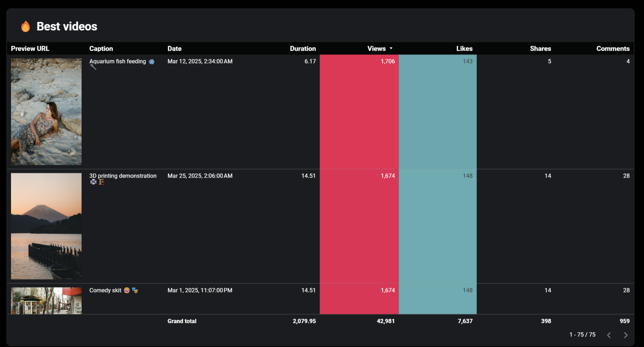Viewport: 644px width, 347px height.
Task: Select the Date column header
Action: pyautogui.click(x=174, y=49)
